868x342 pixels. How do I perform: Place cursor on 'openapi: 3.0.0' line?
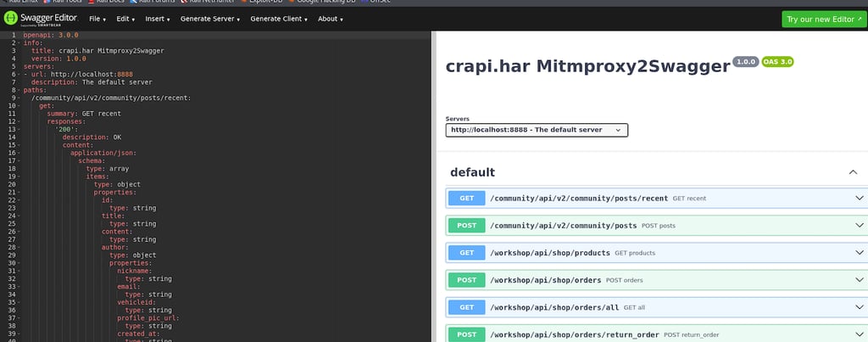point(51,35)
